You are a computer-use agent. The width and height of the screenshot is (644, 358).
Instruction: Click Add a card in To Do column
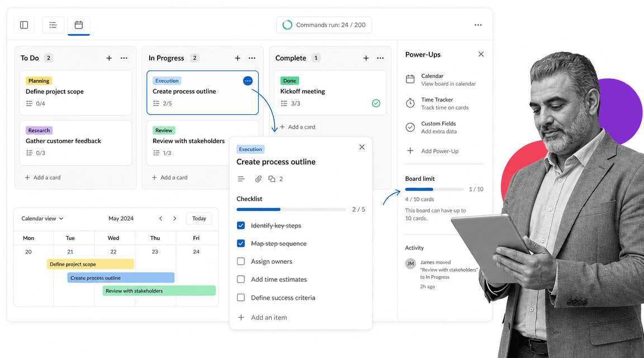[x=42, y=177]
